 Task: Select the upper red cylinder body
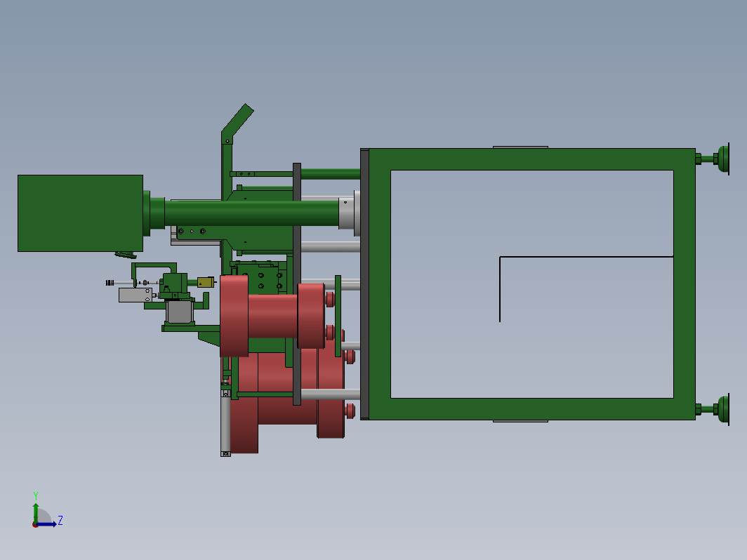[272, 316]
